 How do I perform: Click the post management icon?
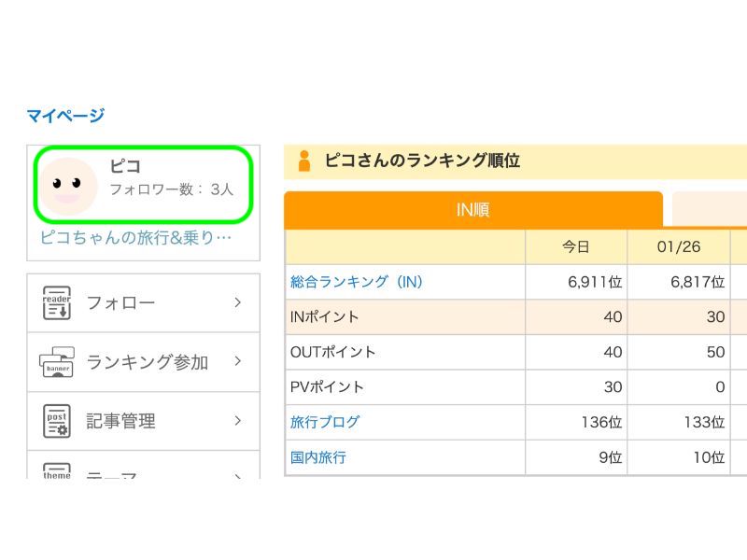click(x=57, y=421)
